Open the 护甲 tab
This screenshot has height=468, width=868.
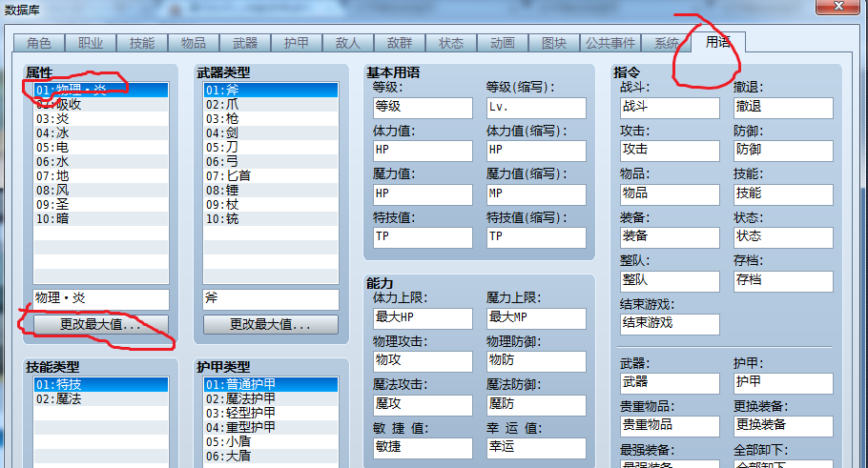click(x=296, y=43)
